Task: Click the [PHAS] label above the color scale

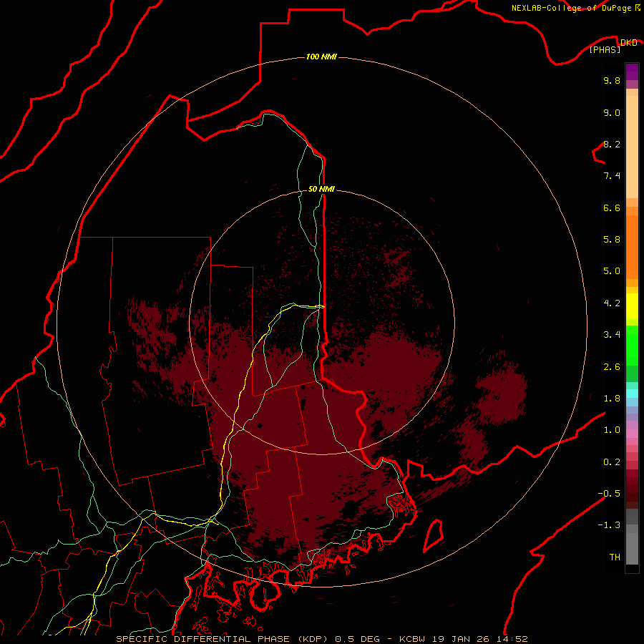Action: pyautogui.click(x=605, y=49)
